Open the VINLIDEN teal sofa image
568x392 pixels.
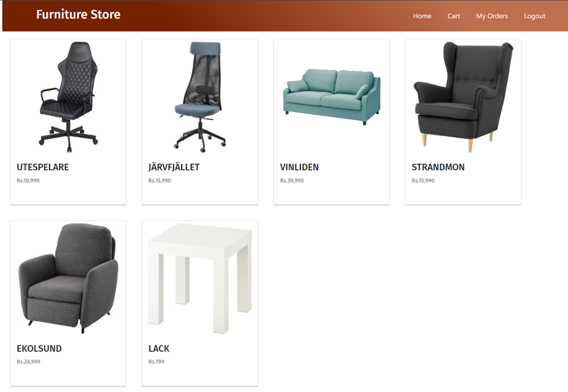pyautogui.click(x=332, y=97)
